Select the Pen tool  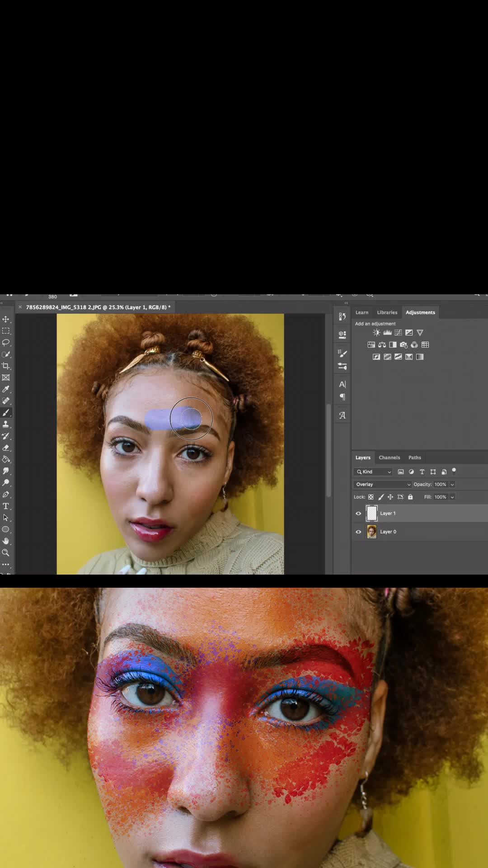point(6,495)
